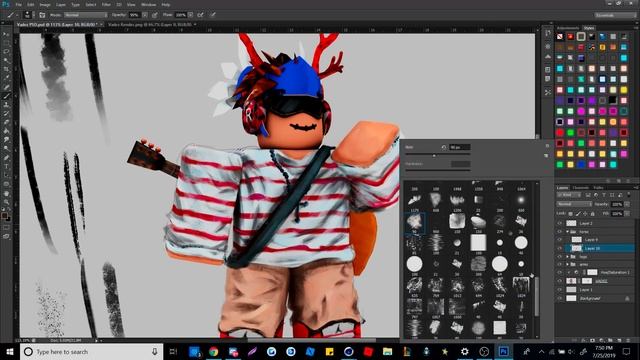Collapse the expanded layer group above Layer 9
Viewport: 640px width, 360px height.
pos(567,231)
